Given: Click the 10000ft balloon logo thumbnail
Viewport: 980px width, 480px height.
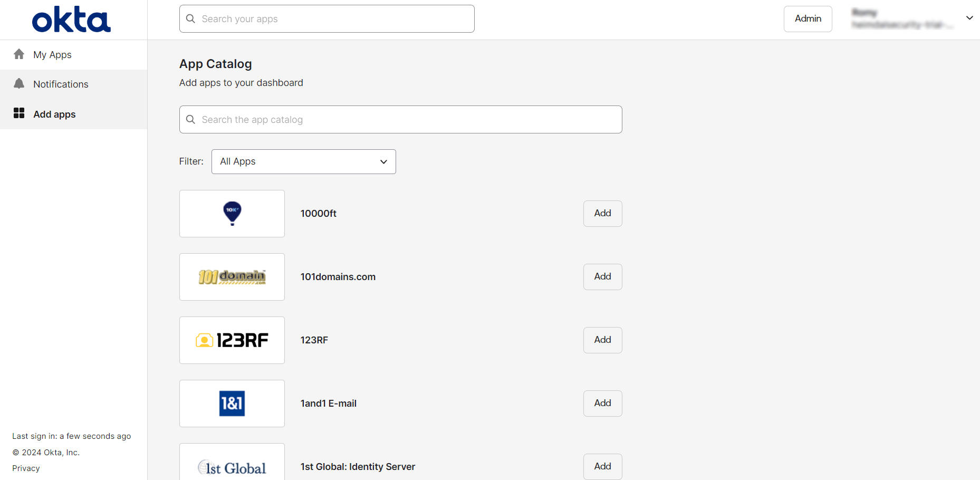Looking at the screenshot, I should pos(232,214).
